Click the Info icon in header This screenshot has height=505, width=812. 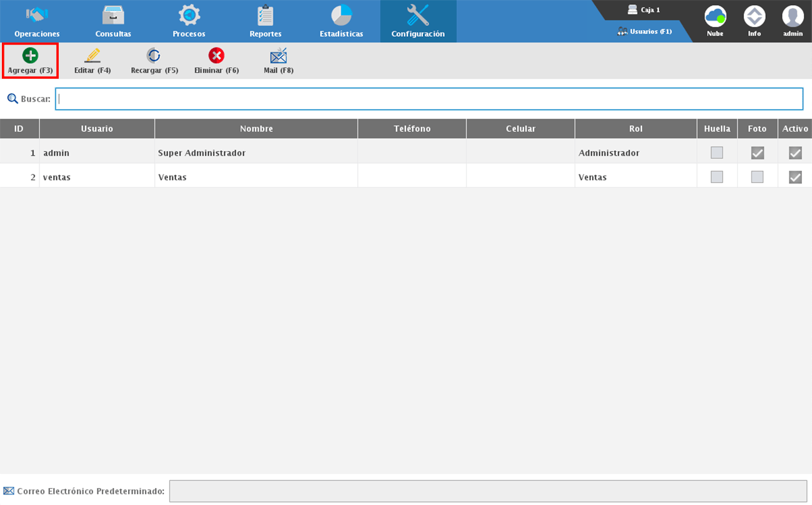coord(755,17)
